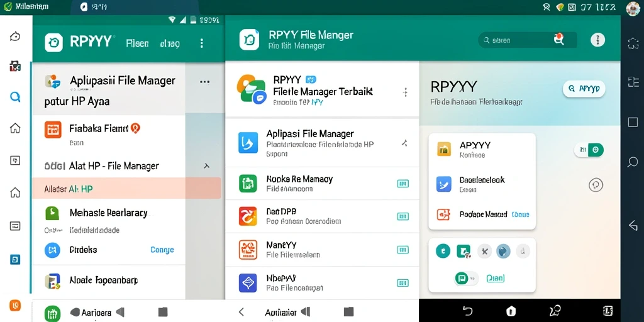Toggle the green switch beside APYYY card
The image size is (644, 322).
click(589, 150)
